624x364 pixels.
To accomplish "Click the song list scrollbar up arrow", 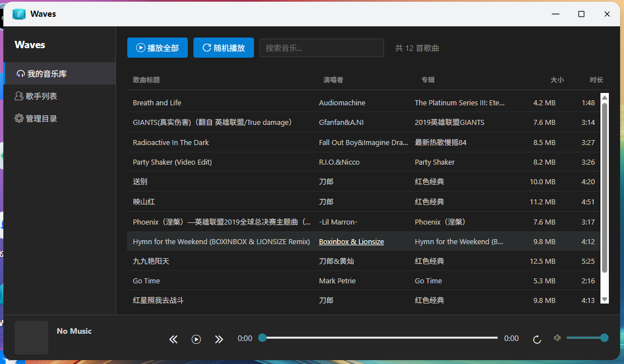I will (x=604, y=98).
